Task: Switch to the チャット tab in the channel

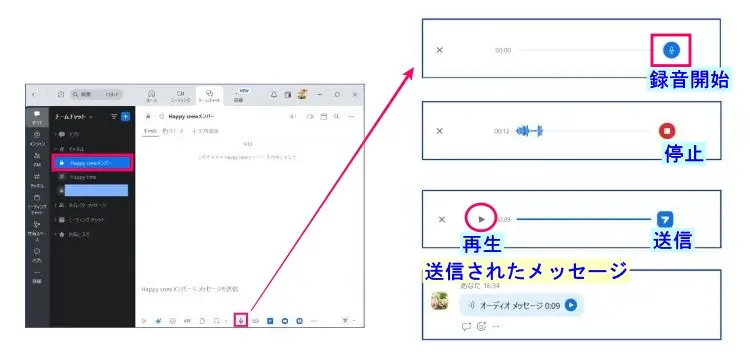Action: click(150, 131)
